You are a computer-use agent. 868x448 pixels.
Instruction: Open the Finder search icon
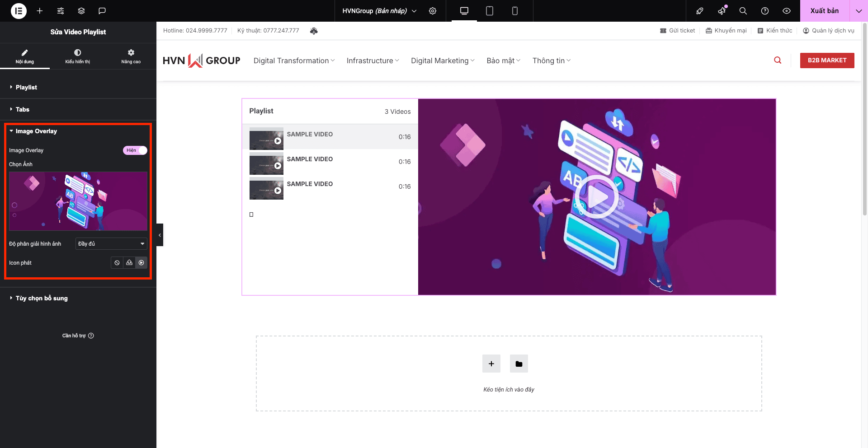(743, 11)
